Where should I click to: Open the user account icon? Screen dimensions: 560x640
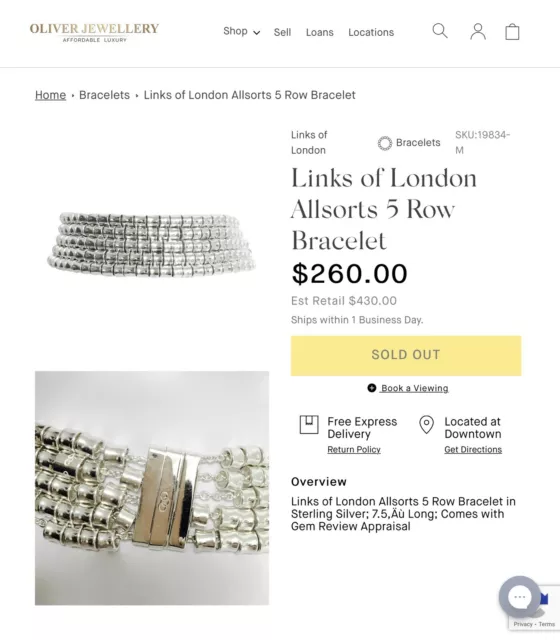(478, 31)
